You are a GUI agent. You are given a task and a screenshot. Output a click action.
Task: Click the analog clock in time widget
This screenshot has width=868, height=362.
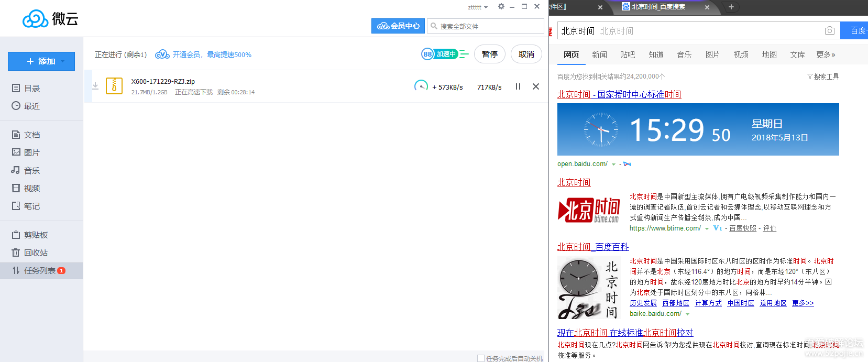(601, 129)
